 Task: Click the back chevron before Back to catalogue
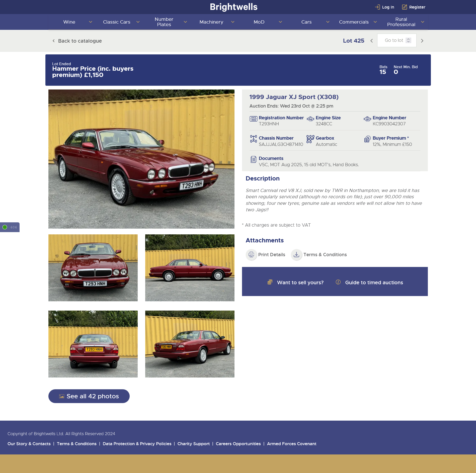(x=53, y=41)
